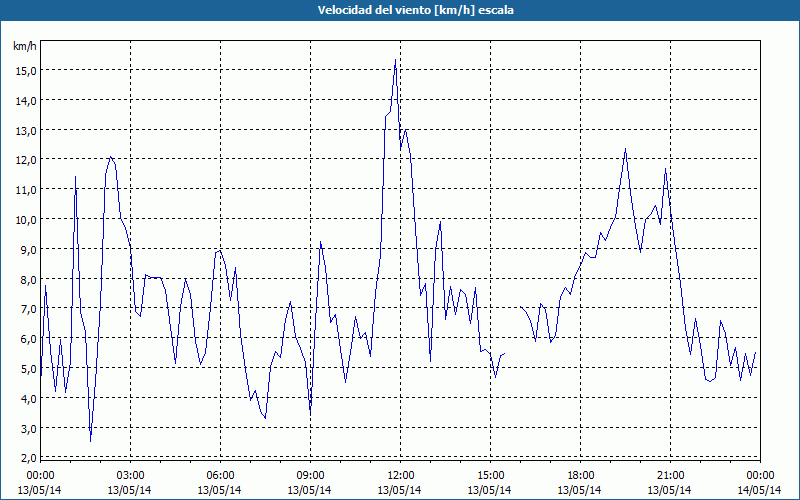The height and width of the screenshot is (500, 800).
Task: Select the "9,0" y-axis label
Action: pos(28,250)
